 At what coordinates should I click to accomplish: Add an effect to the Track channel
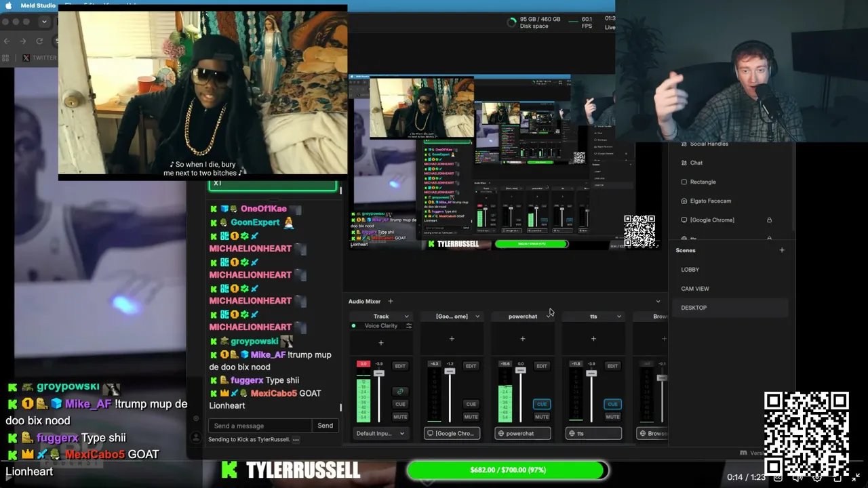[381, 343]
